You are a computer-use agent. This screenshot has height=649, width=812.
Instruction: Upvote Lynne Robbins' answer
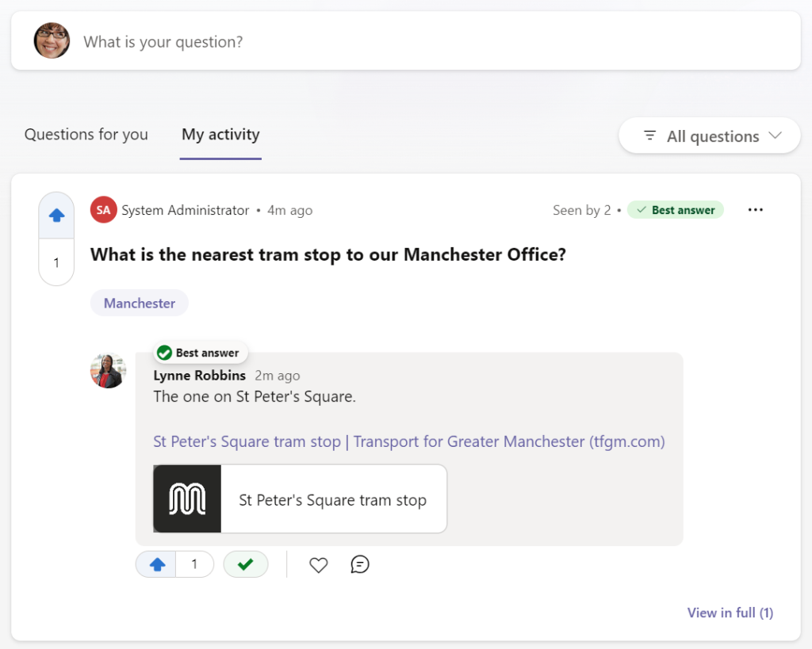157,564
